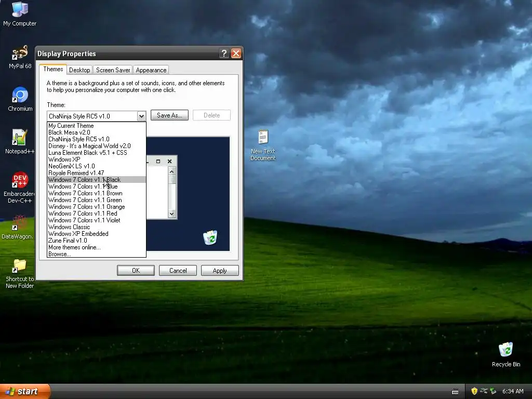Click the network connection tray icon

click(x=484, y=391)
